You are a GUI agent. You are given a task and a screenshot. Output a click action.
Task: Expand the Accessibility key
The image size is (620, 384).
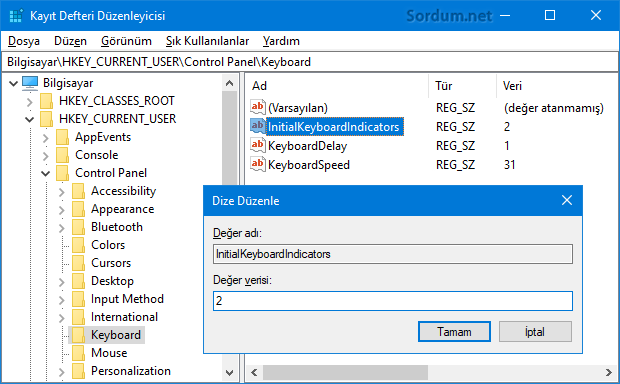click(62, 192)
